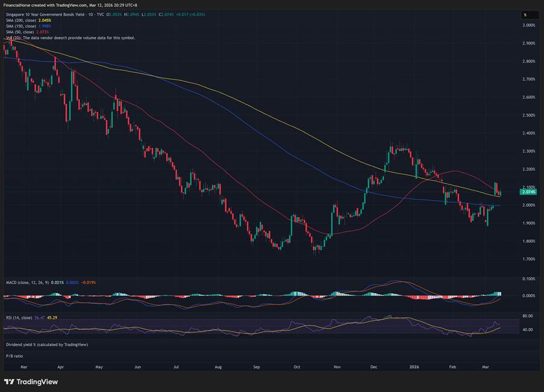Click the RSI 80.00 scale label
Image resolution: width=544 pixels, height=392 pixels.
tap(527, 316)
